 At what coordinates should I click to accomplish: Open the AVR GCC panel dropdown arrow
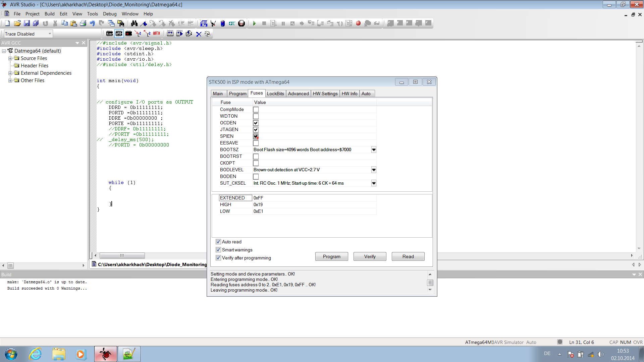click(77, 43)
